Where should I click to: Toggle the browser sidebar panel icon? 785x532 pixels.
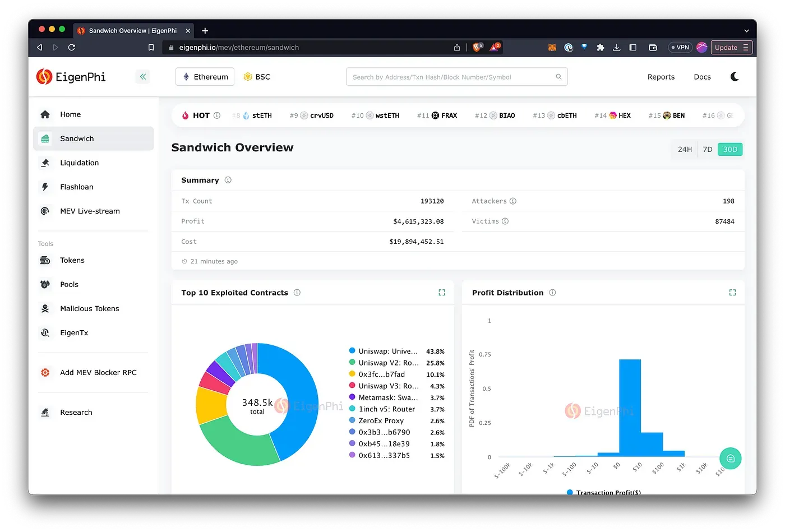(x=633, y=48)
